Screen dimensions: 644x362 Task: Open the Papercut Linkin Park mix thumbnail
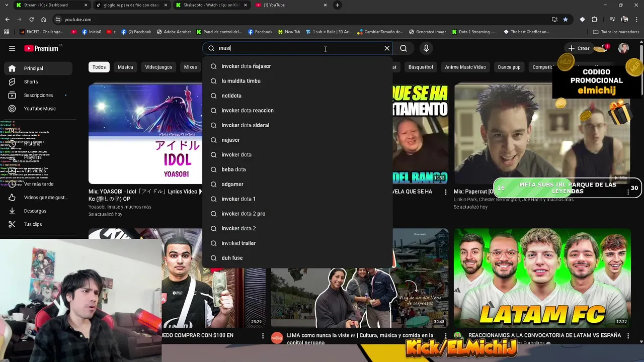pyautogui.click(x=542, y=134)
